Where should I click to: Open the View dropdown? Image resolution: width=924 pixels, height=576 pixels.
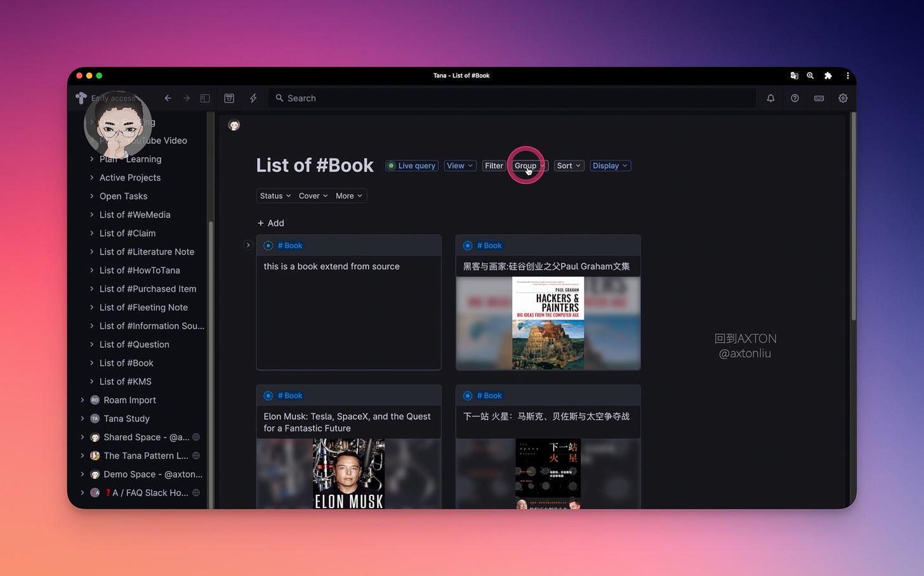click(460, 166)
